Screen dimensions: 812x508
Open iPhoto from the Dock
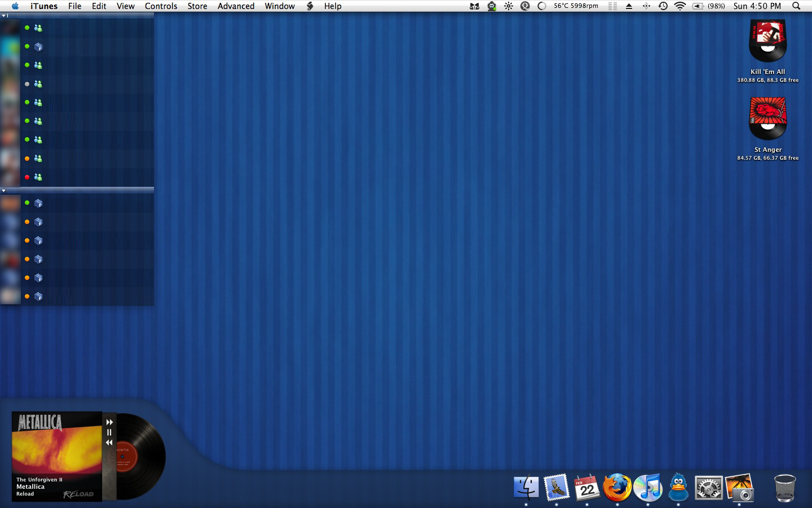click(x=740, y=487)
